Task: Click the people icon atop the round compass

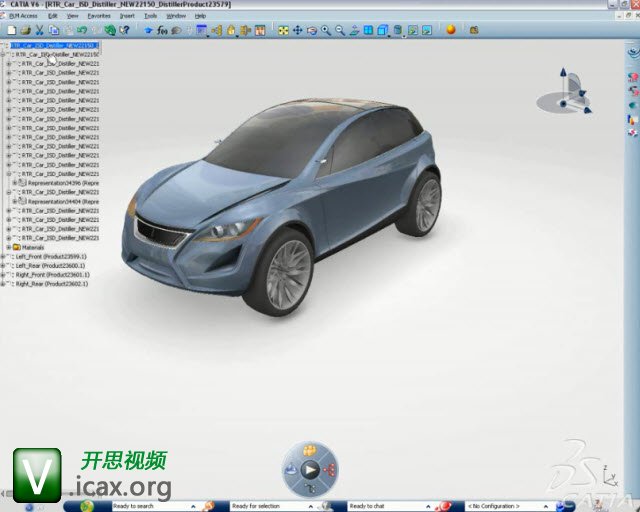Action: coord(310,450)
